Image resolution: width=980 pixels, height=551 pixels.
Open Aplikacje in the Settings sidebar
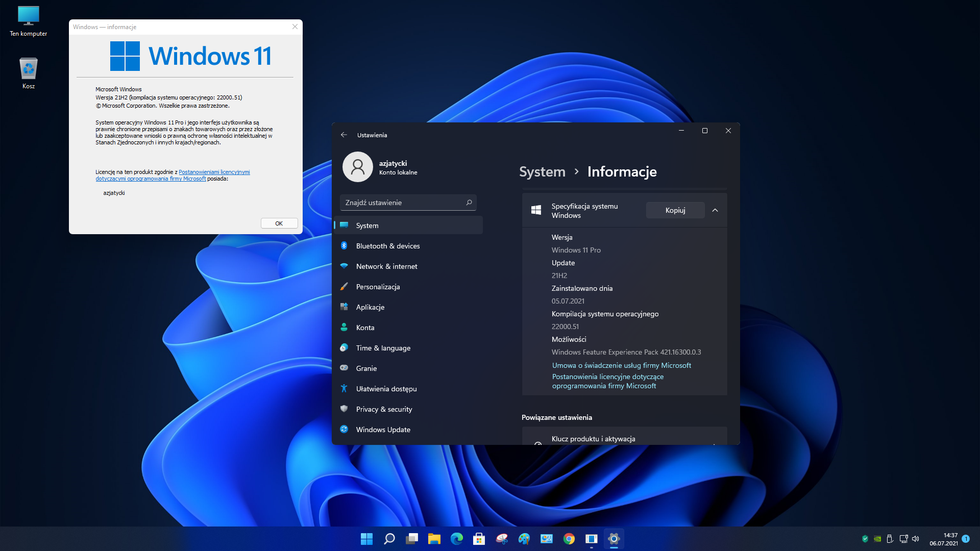pyautogui.click(x=409, y=307)
